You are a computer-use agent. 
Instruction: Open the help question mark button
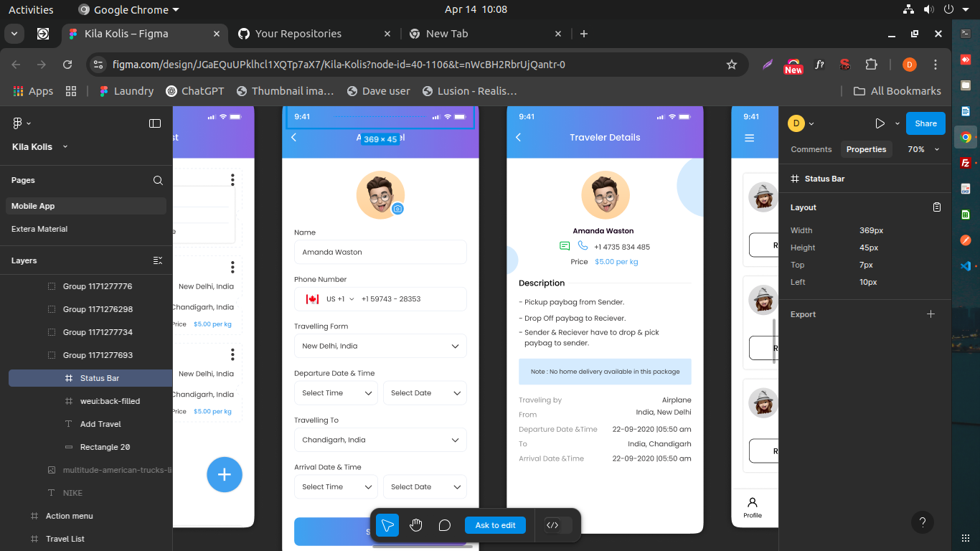coord(923,522)
